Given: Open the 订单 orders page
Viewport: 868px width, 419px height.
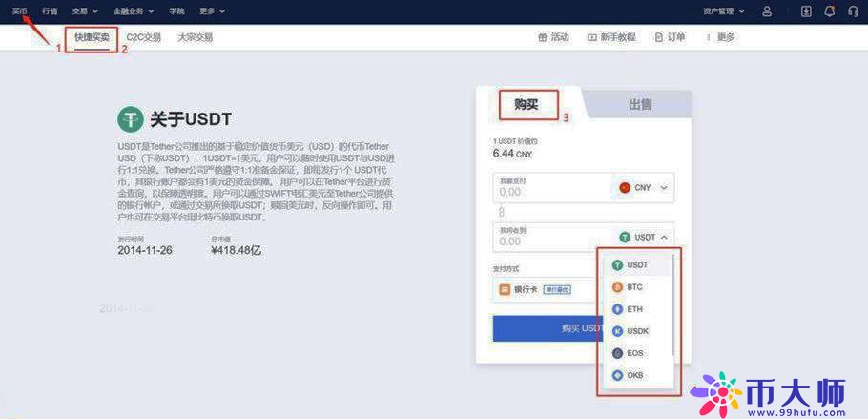Looking at the screenshot, I should coord(671,37).
